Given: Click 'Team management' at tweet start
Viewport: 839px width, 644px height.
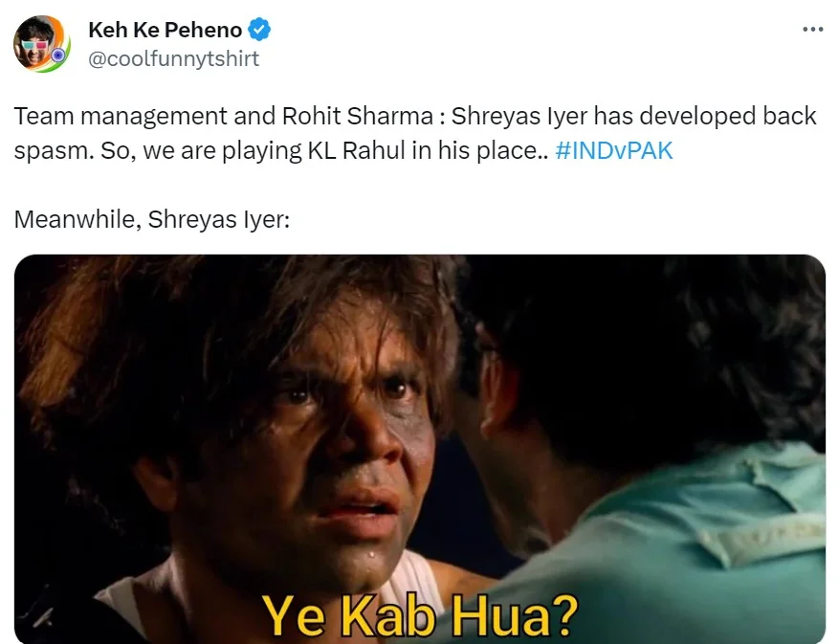Looking at the screenshot, I should (121, 116).
